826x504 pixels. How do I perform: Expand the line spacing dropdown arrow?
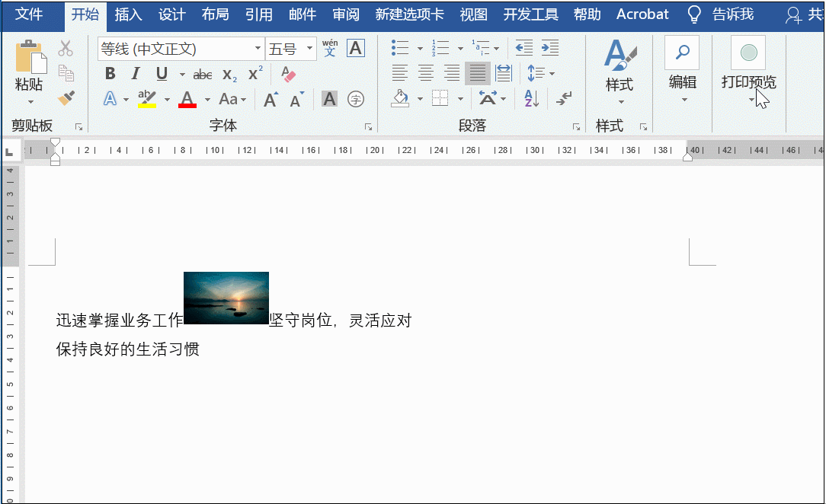552,74
